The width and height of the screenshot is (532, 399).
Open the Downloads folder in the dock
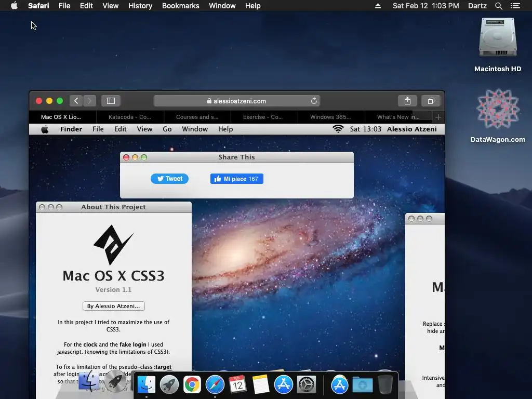[362, 385]
